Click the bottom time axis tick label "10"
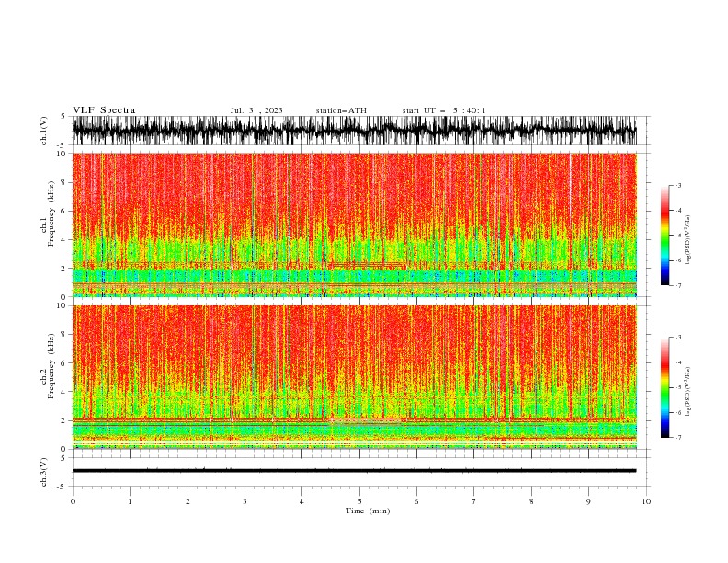728x563 pixels. [x=646, y=501]
